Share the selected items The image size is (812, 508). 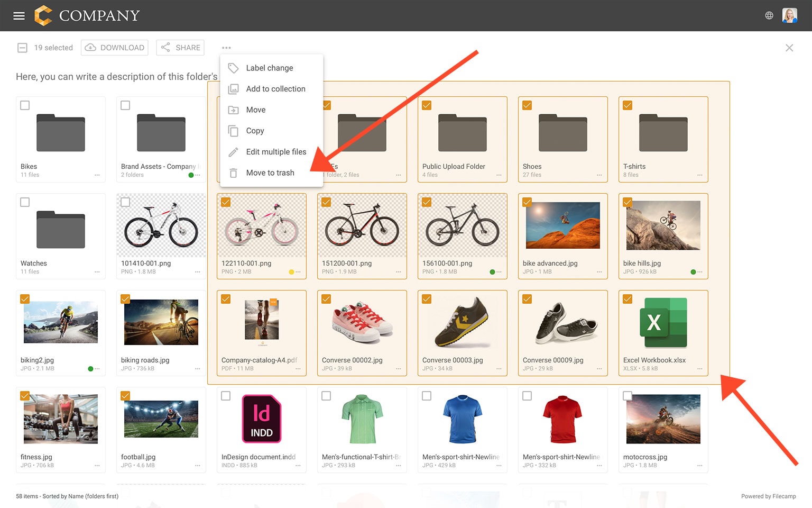pyautogui.click(x=180, y=48)
